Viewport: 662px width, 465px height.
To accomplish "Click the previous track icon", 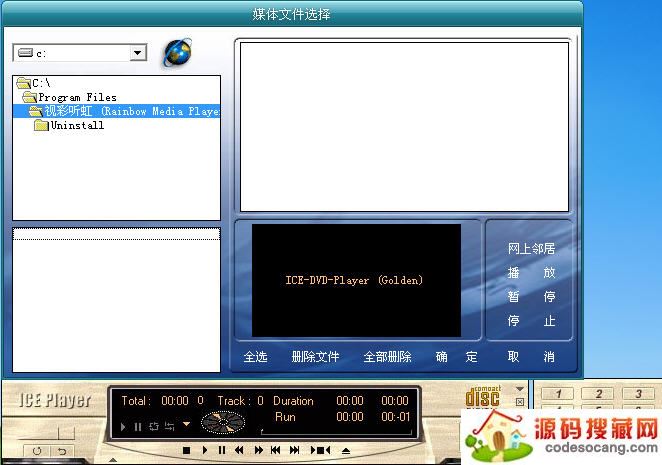I will [276, 450].
